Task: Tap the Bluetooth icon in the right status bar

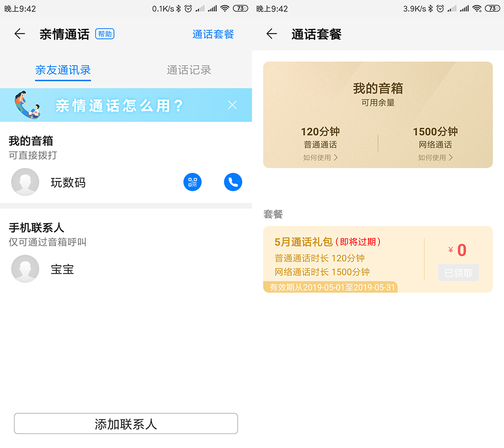Action: coord(430,9)
